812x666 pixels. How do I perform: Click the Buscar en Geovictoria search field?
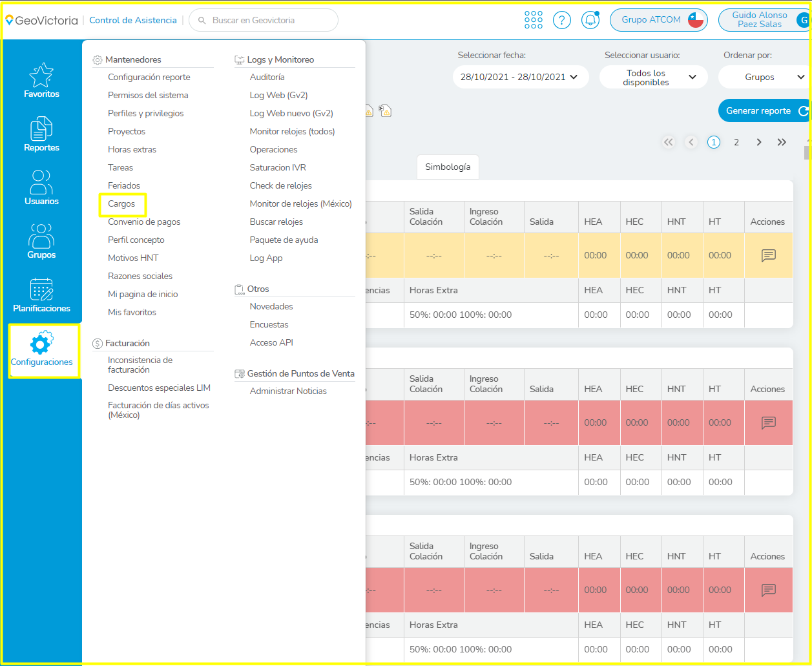pyautogui.click(x=265, y=20)
